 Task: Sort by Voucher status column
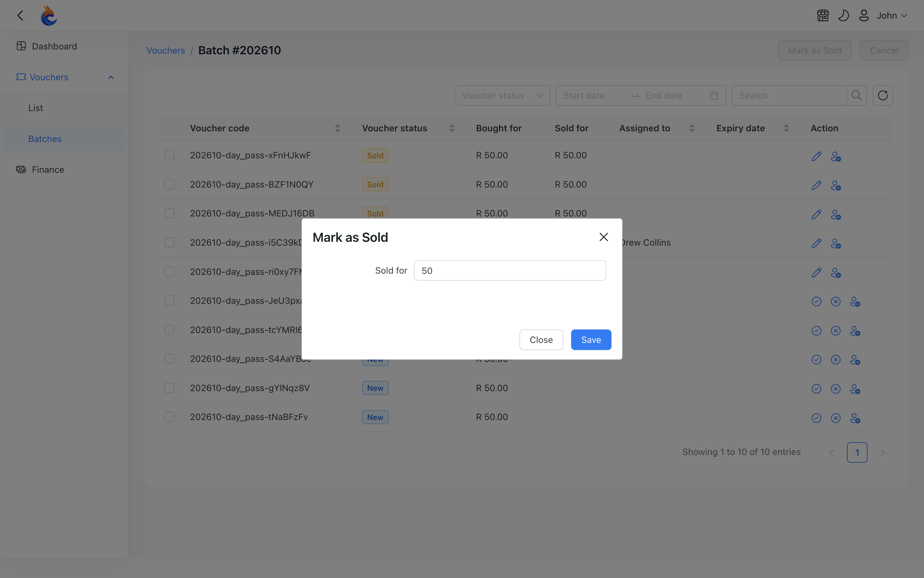click(452, 128)
